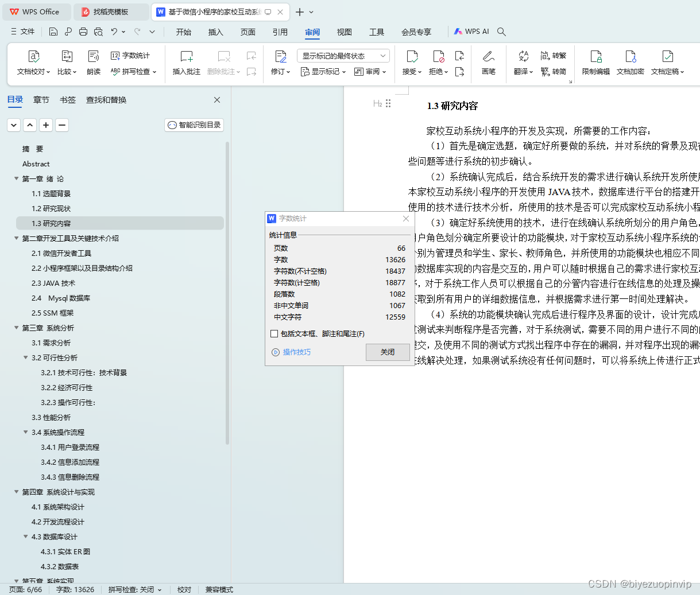Click 智能识别目录 to detect headings
The width and height of the screenshot is (700, 595).
[x=194, y=125]
